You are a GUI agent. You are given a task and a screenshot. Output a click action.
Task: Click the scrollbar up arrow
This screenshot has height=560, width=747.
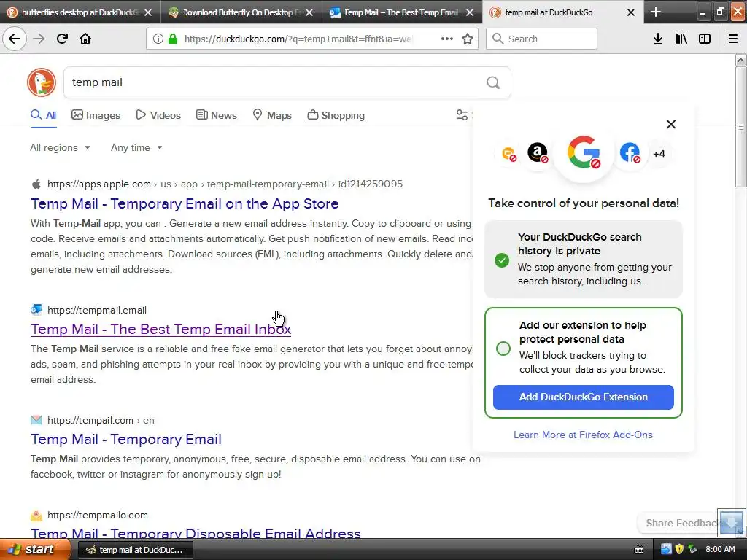click(x=741, y=60)
